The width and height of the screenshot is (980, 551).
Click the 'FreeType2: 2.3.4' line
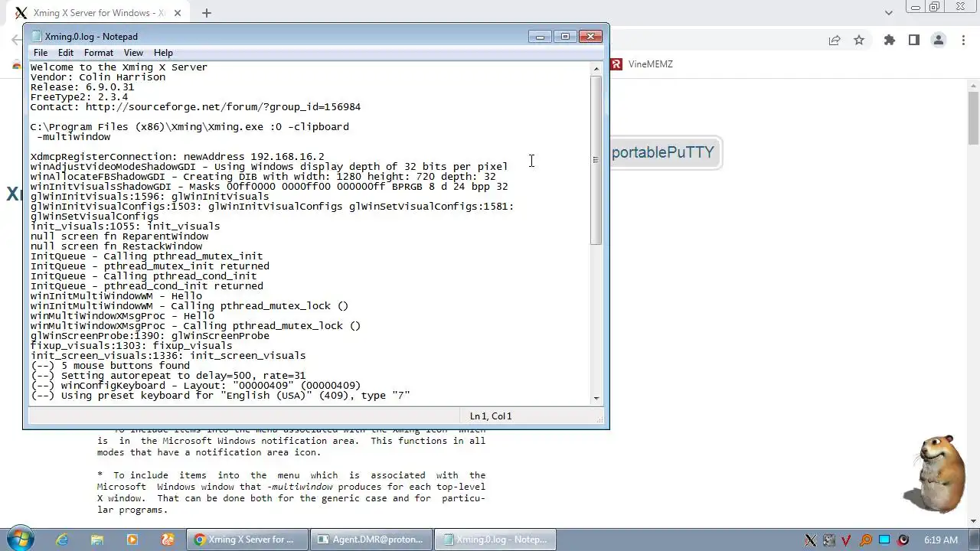(x=79, y=97)
